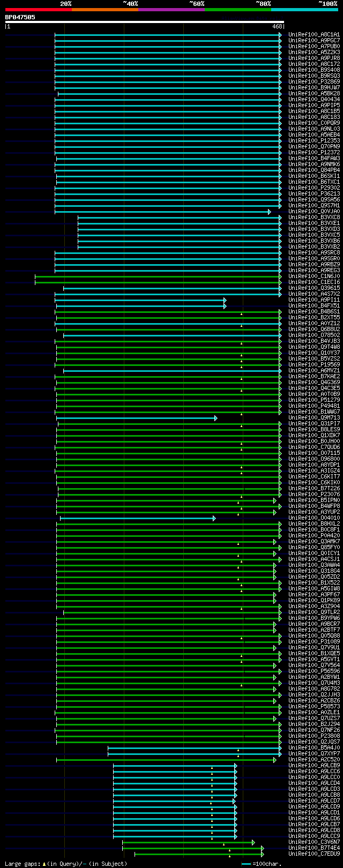Viewport: 343px width, 868px height.
Task: Select hit label UniRef100_P12353
Action: [x=314, y=141]
